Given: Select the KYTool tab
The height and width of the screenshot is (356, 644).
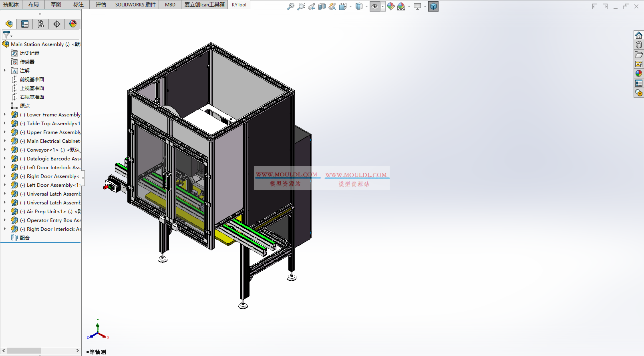Looking at the screenshot, I should pos(239,4).
